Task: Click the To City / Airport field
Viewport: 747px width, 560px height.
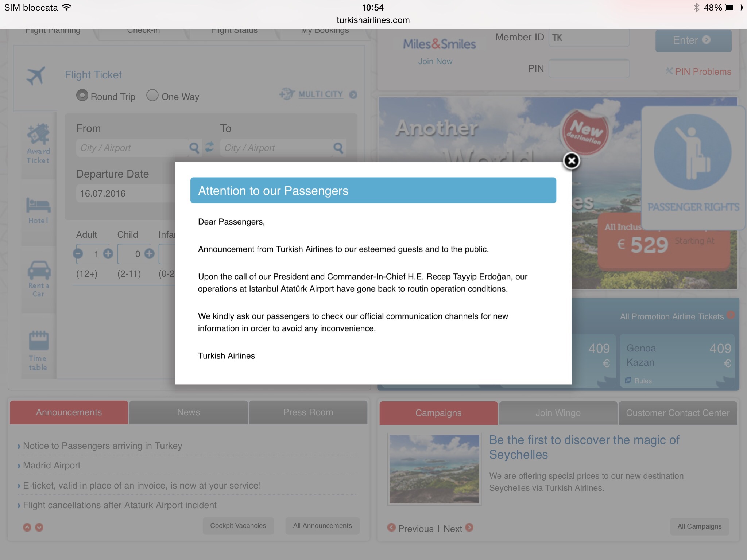Action: [276, 148]
